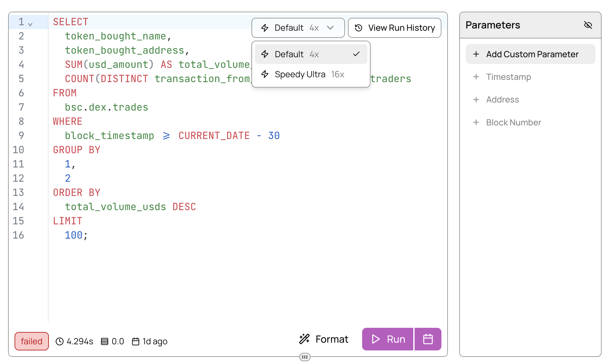Click the rows icon next to 0.0
611x364 pixels.
[x=105, y=341]
